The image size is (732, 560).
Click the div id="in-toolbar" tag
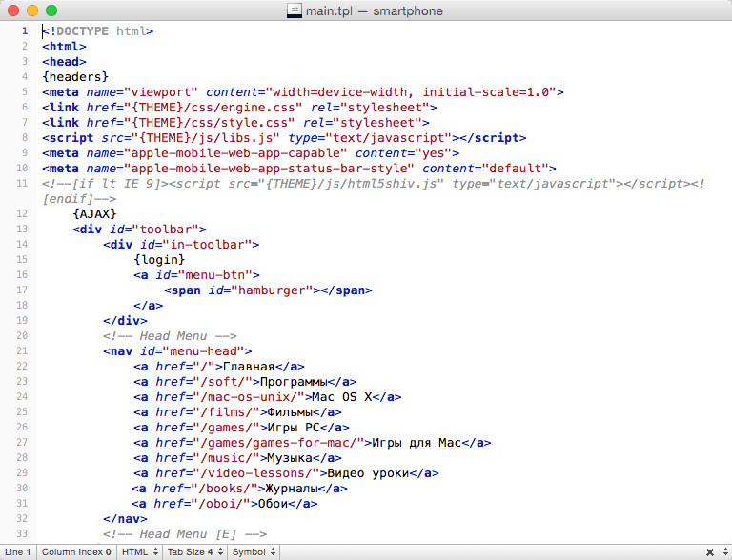point(181,245)
